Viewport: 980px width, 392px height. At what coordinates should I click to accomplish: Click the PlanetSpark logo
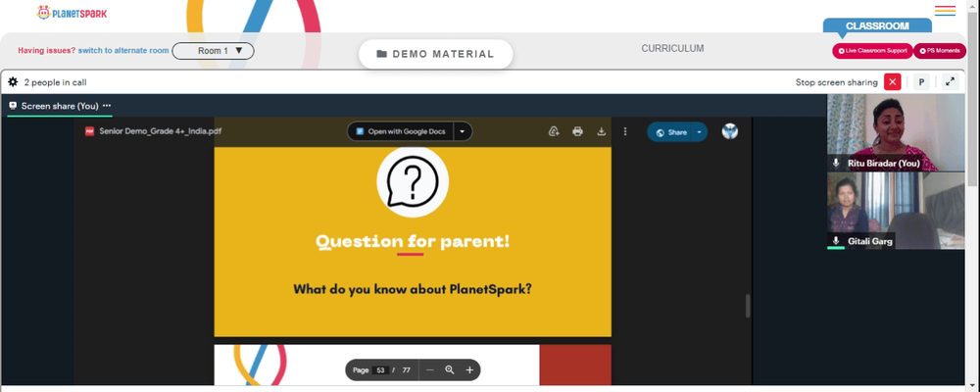tap(72, 13)
